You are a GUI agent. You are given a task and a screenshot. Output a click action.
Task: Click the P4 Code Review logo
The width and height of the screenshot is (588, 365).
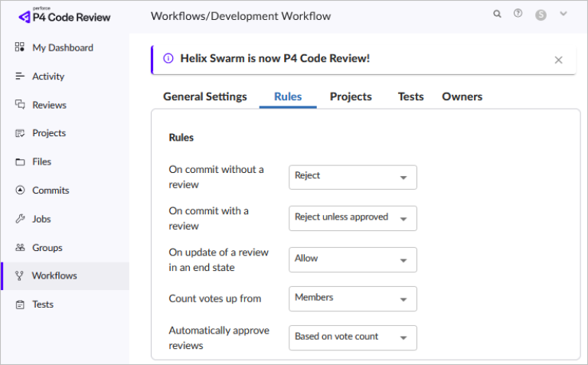[x=64, y=15]
